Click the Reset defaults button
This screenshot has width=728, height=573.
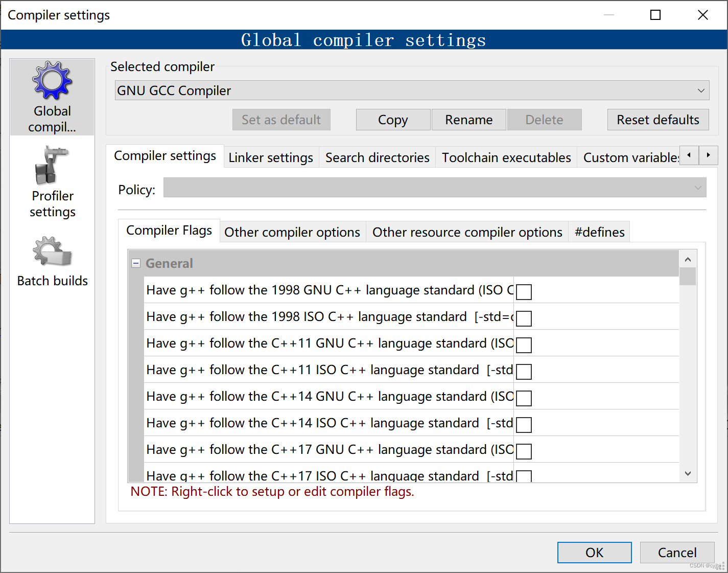click(658, 120)
